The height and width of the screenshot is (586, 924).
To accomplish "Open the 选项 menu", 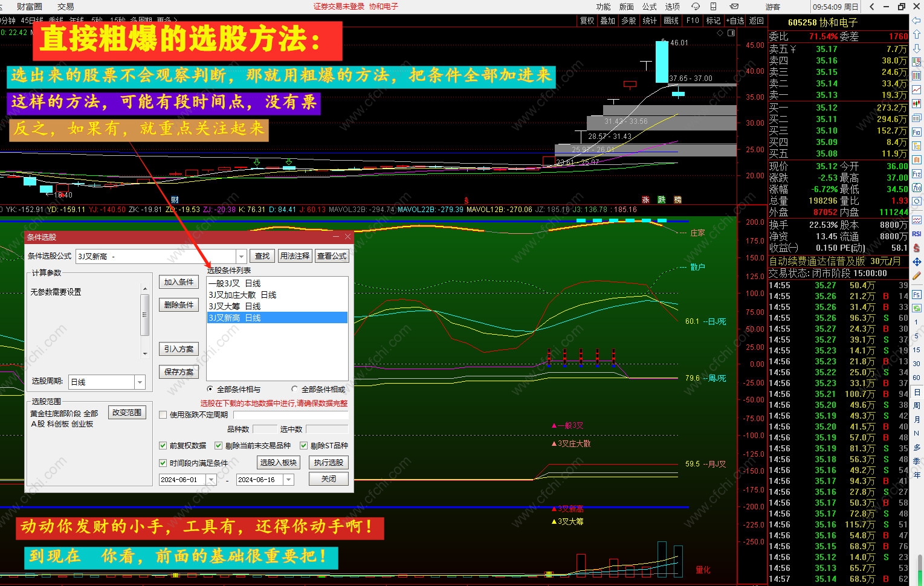I will (x=673, y=7).
